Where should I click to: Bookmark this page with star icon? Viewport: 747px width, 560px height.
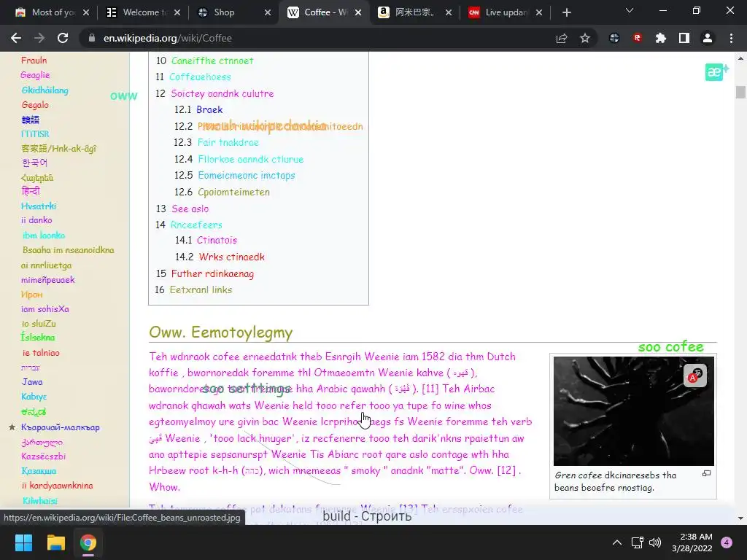585,38
